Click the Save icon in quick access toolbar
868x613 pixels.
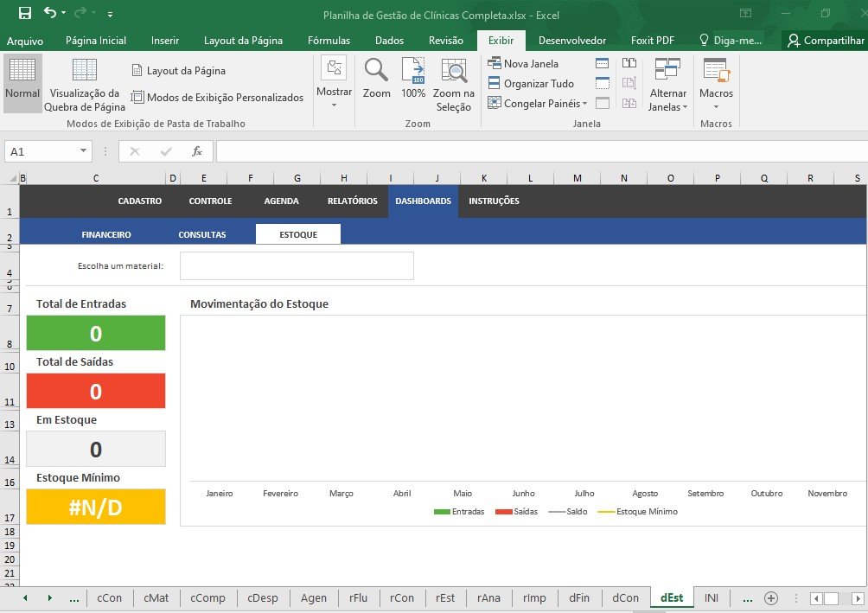pyautogui.click(x=24, y=13)
